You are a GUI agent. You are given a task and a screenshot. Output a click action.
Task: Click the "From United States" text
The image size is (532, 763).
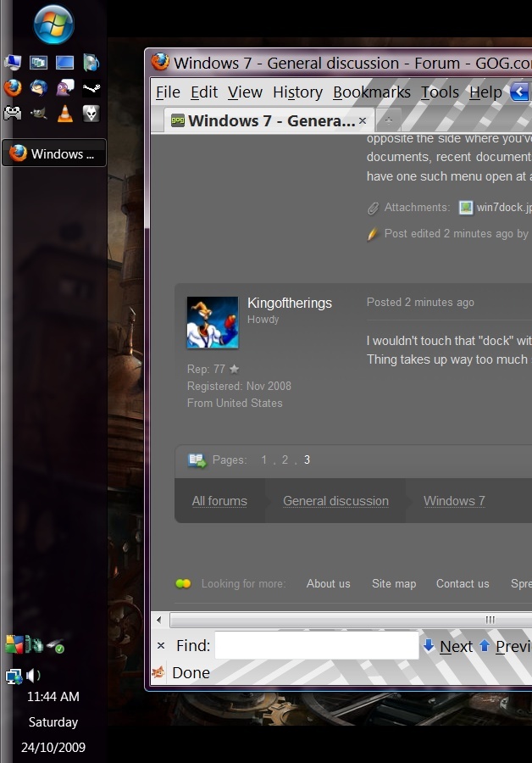(x=235, y=403)
